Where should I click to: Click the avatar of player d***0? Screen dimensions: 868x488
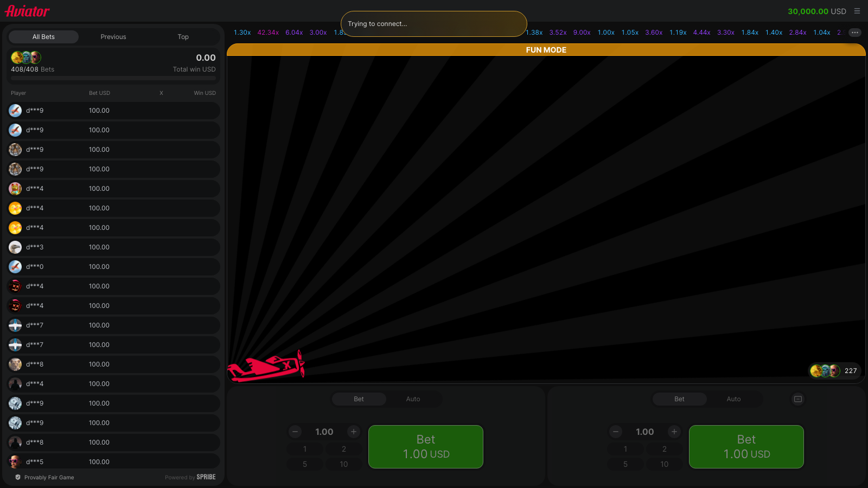click(15, 267)
